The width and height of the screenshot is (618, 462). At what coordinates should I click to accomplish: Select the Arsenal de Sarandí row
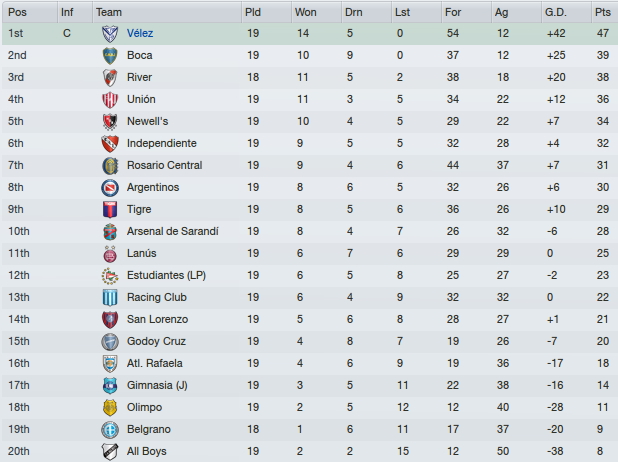[x=309, y=231]
